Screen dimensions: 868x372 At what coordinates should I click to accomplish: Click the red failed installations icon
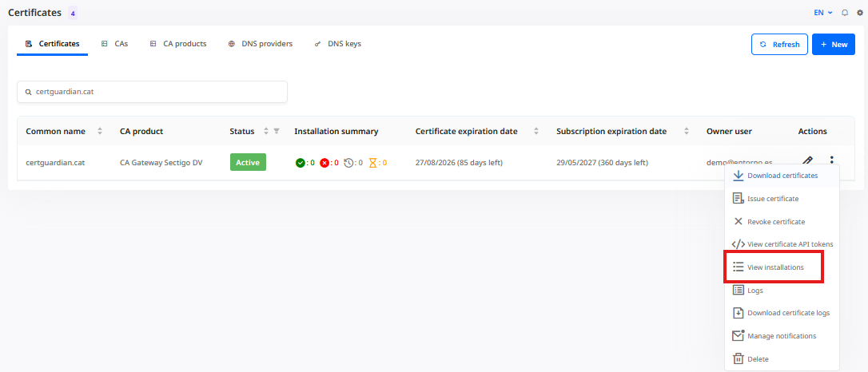[x=325, y=163]
